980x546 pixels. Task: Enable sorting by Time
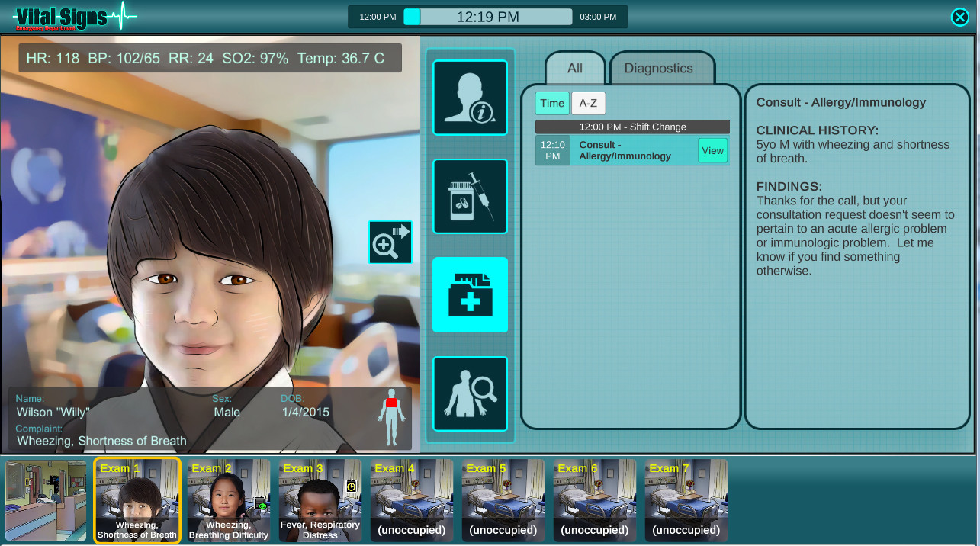pyautogui.click(x=551, y=103)
